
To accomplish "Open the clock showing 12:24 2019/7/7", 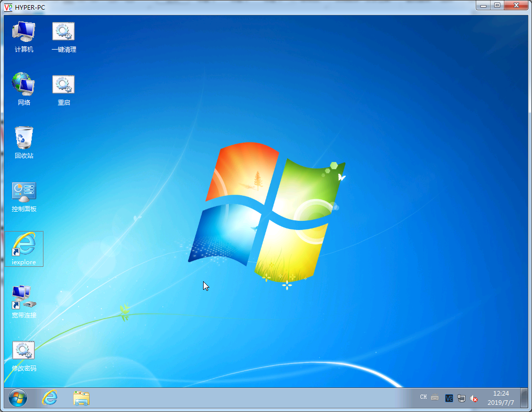I will click(x=501, y=398).
